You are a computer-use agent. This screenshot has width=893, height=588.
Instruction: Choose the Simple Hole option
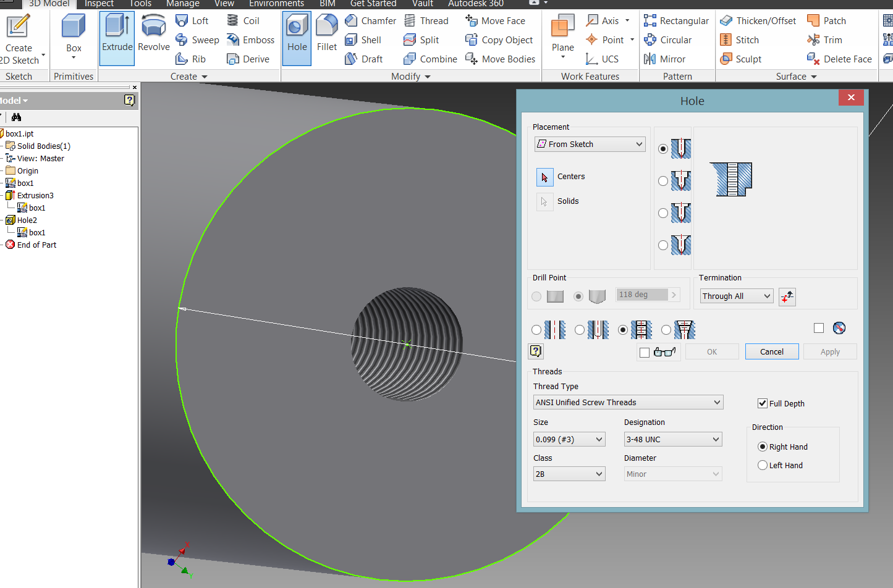pyautogui.click(x=536, y=330)
